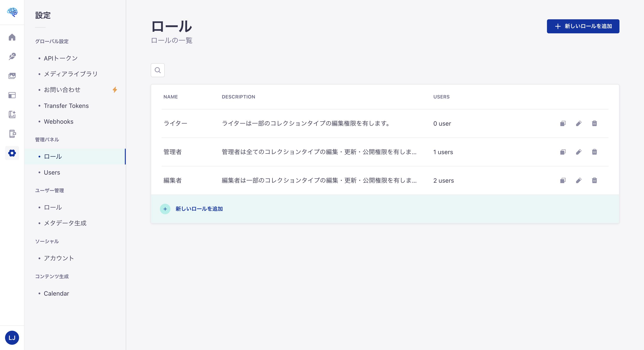Open the Calendar settings entry

click(56, 293)
